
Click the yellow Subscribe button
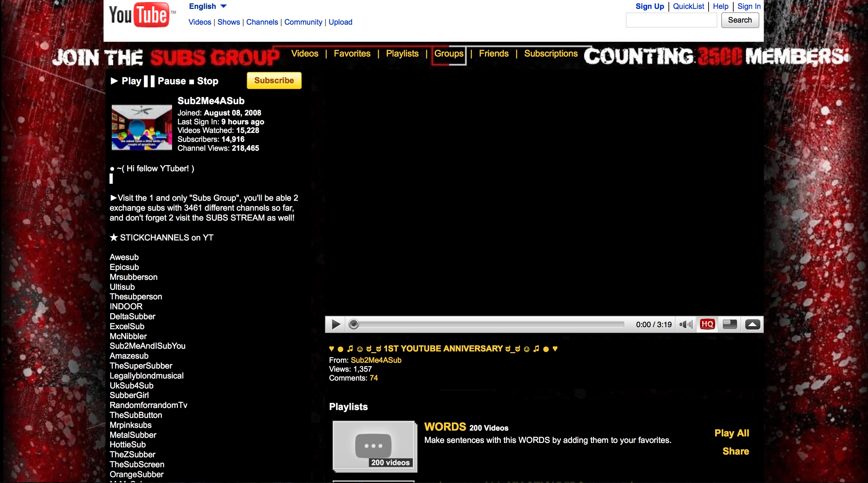tap(274, 80)
